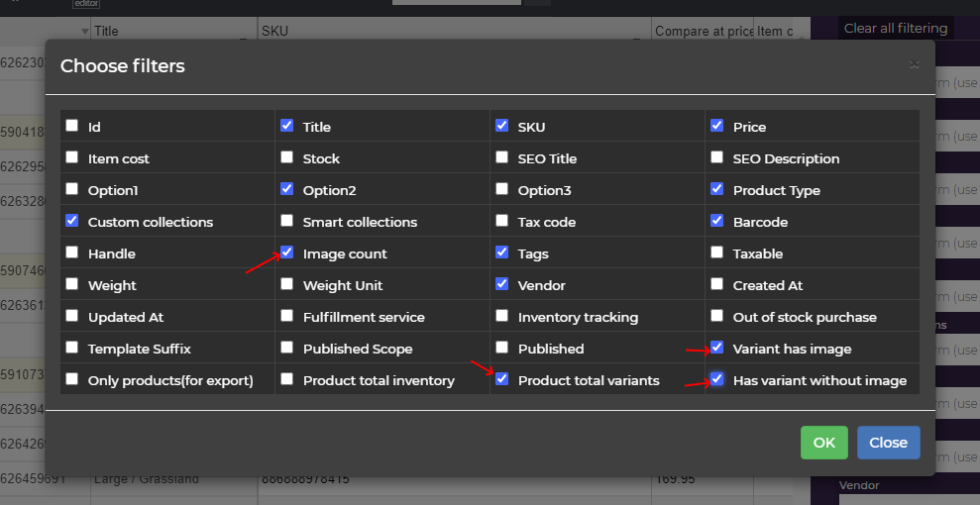This screenshot has height=505, width=980.
Task: Uncheck the Title filter checkbox
Action: coord(286,126)
